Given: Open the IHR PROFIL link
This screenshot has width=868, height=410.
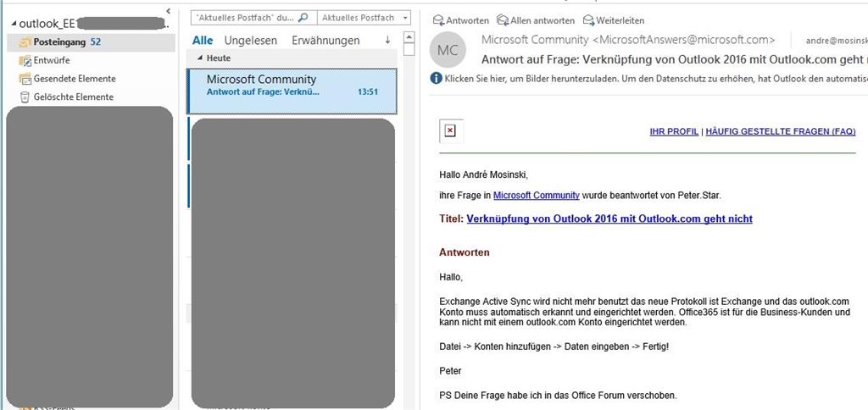Looking at the screenshot, I should point(674,131).
